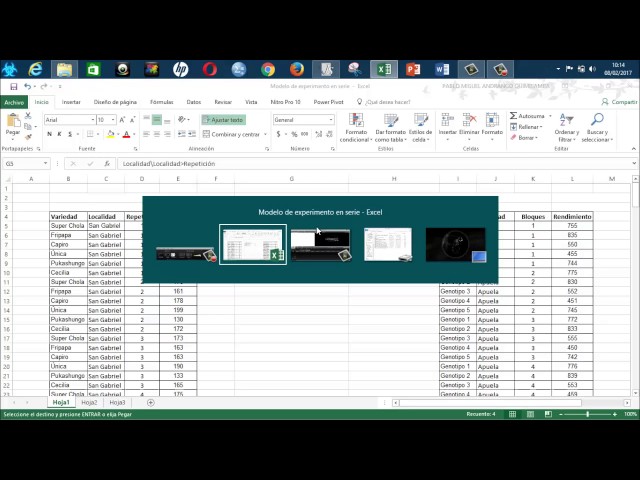Select the Hoja2 sheet tab

click(x=89, y=402)
